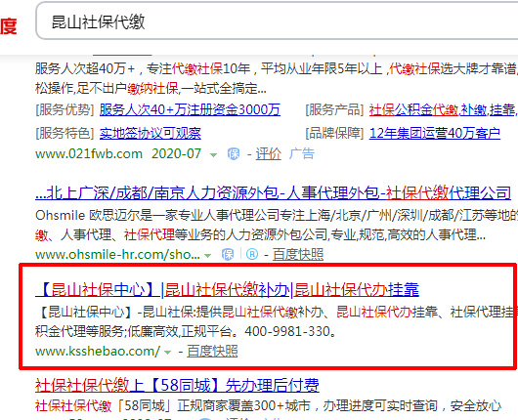This screenshot has height=420, width=518.
Task: Open the 社保公积金代缴补缴挂靠 link
Action: coord(444,109)
